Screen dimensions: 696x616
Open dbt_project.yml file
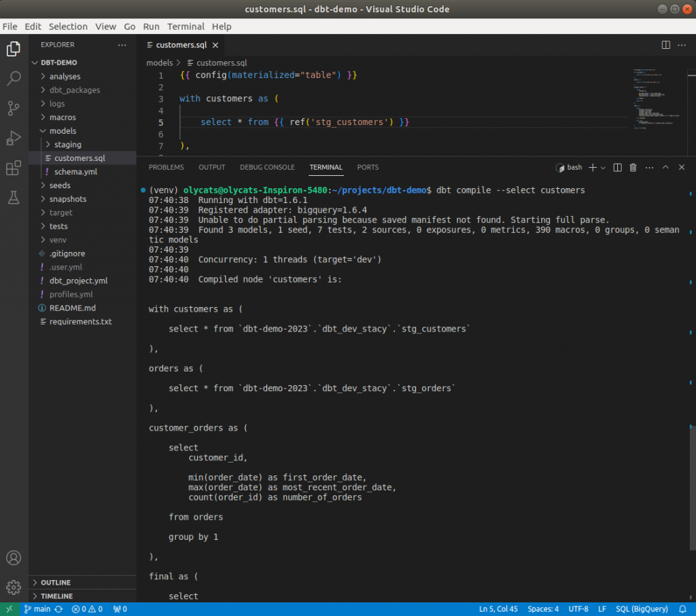click(82, 280)
